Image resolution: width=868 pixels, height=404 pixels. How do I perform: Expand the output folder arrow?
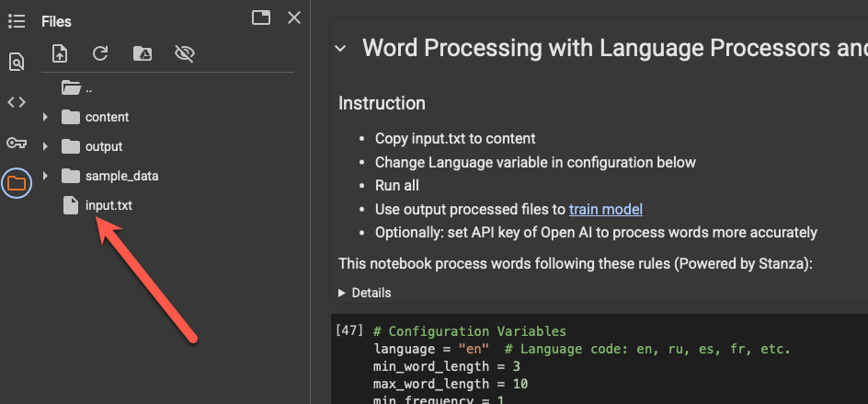45,147
